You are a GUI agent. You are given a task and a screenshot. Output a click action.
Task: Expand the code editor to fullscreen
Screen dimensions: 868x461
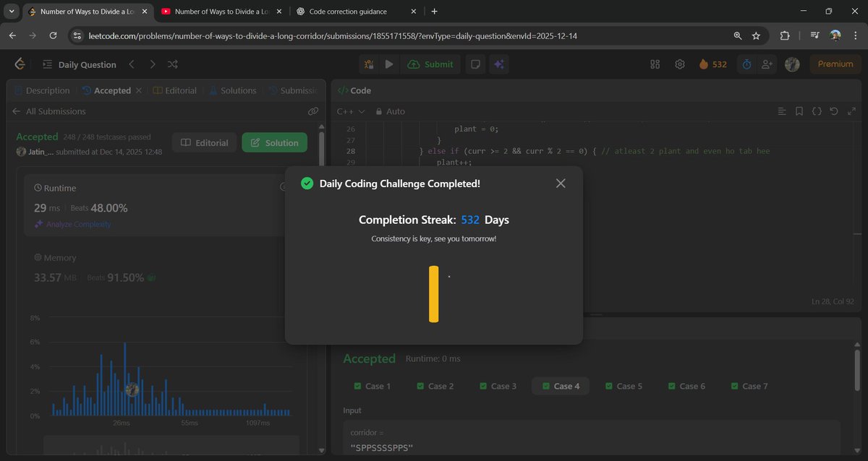coord(851,111)
